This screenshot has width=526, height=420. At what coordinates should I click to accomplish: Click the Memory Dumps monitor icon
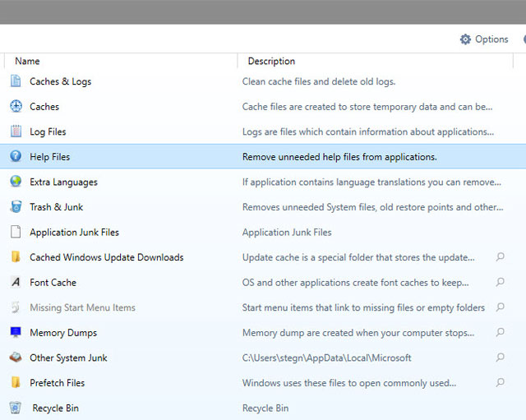point(16,333)
